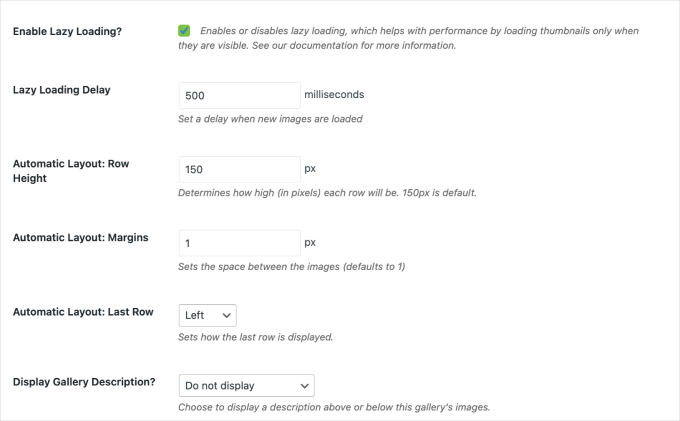Click the Enable Lazy Loading? label

(x=67, y=31)
